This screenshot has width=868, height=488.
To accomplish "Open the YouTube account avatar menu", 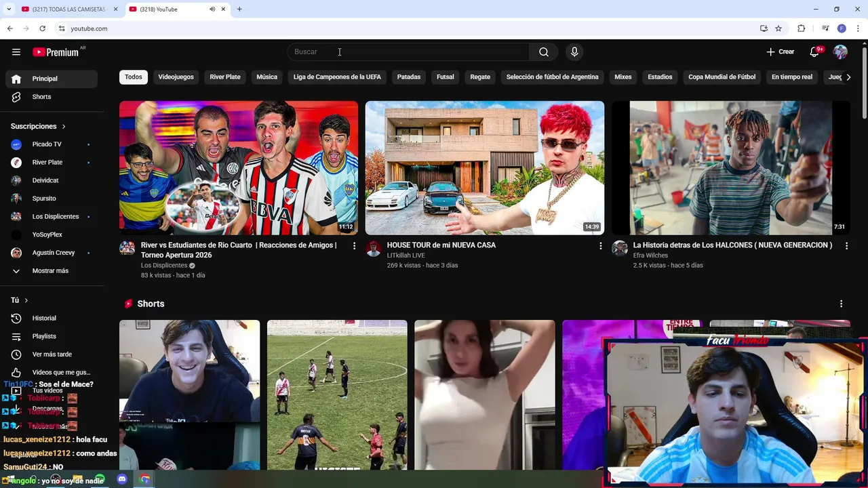I will point(840,52).
